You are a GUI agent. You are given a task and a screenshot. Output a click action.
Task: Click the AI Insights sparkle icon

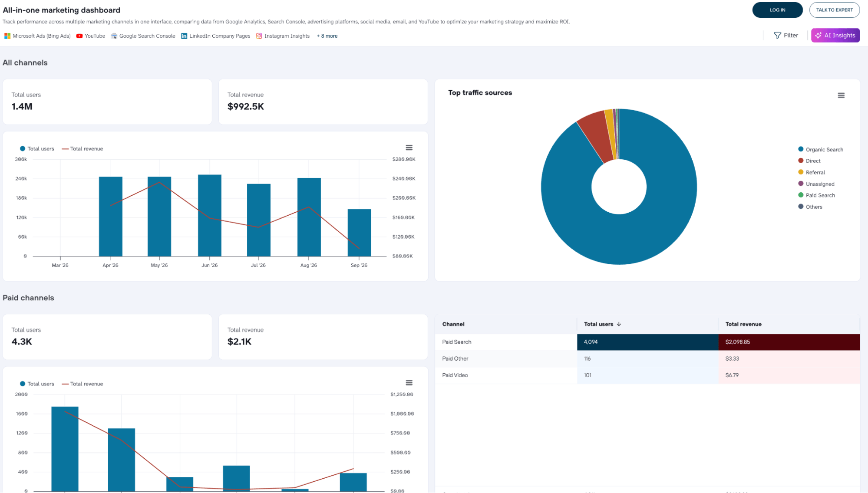point(818,36)
